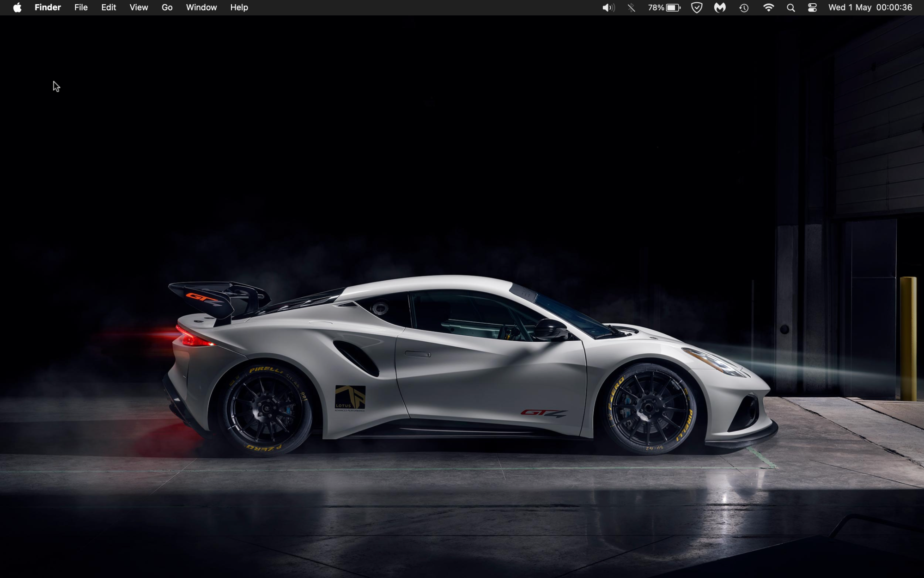Open the shield security menu bar icon

coord(697,7)
